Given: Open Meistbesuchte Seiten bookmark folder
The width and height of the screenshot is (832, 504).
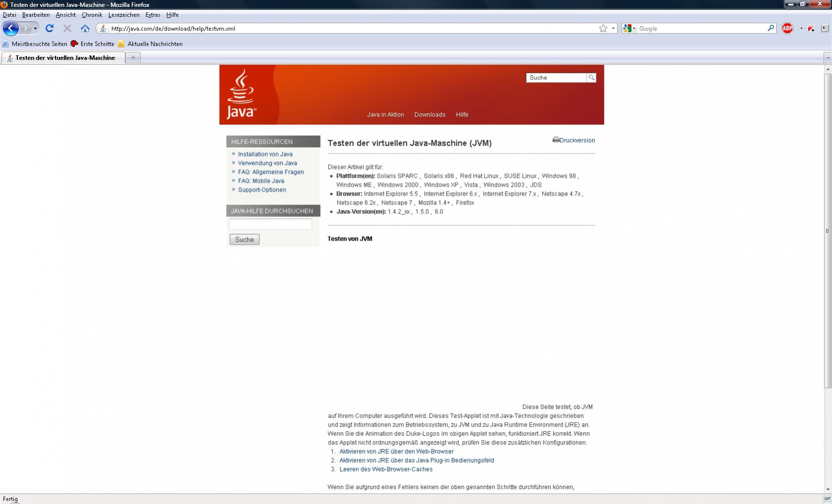Looking at the screenshot, I should coord(35,44).
